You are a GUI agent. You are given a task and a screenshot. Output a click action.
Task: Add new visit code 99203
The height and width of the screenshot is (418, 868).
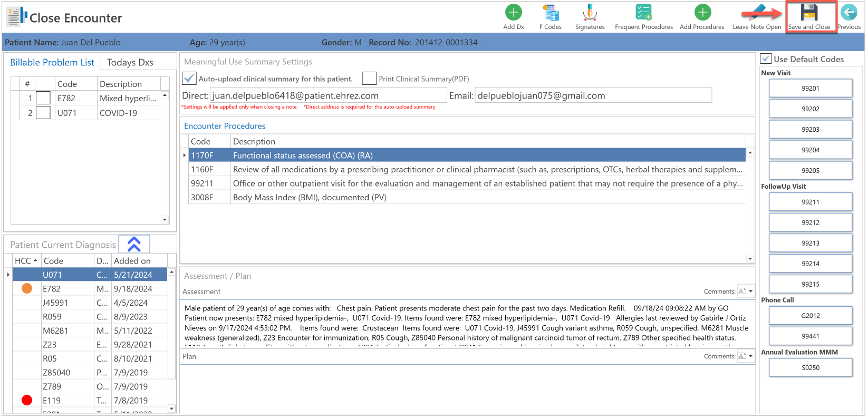(x=810, y=129)
